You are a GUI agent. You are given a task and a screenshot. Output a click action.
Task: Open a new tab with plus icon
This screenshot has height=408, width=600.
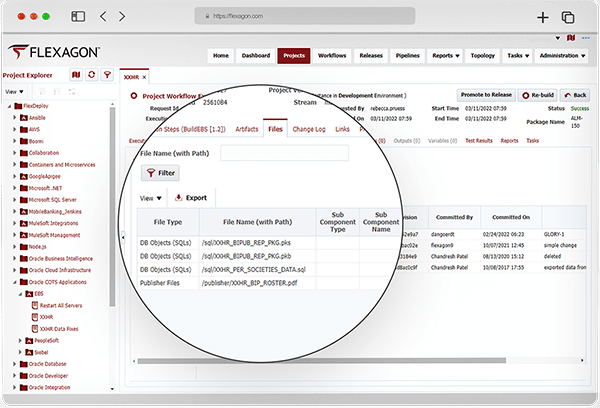[543, 17]
